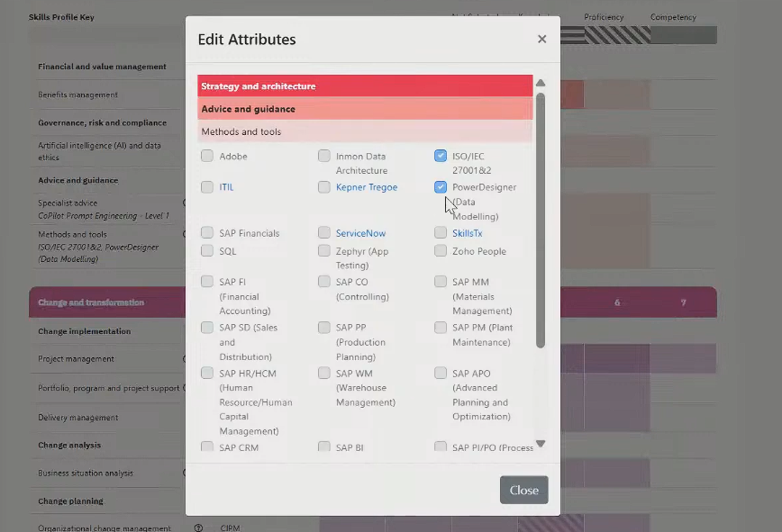This screenshot has width=782, height=532.
Task: Click the Change planning heading
Action: [x=70, y=501]
